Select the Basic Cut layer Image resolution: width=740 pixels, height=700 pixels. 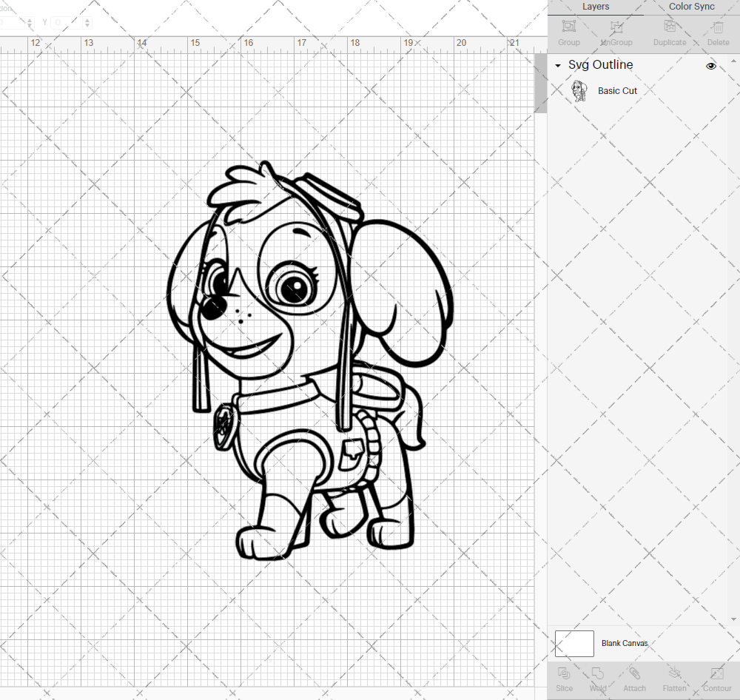617,90
